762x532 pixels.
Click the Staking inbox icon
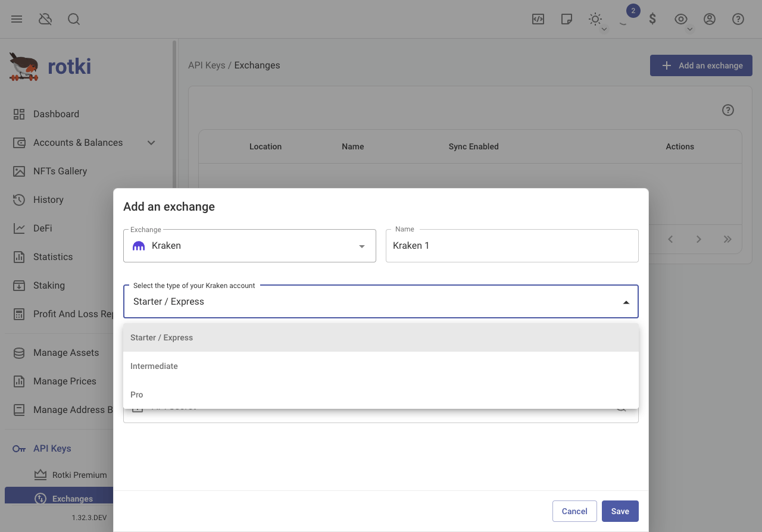tap(19, 286)
